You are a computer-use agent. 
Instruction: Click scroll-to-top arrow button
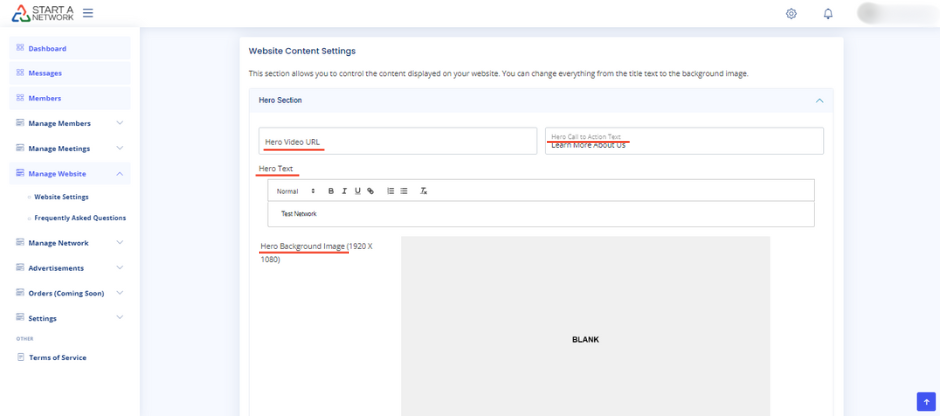pyautogui.click(x=925, y=401)
